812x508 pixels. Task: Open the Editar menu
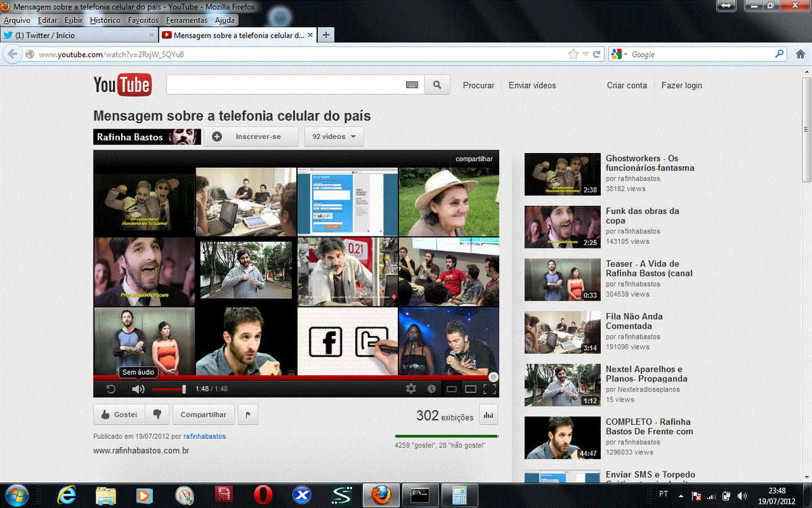point(47,20)
